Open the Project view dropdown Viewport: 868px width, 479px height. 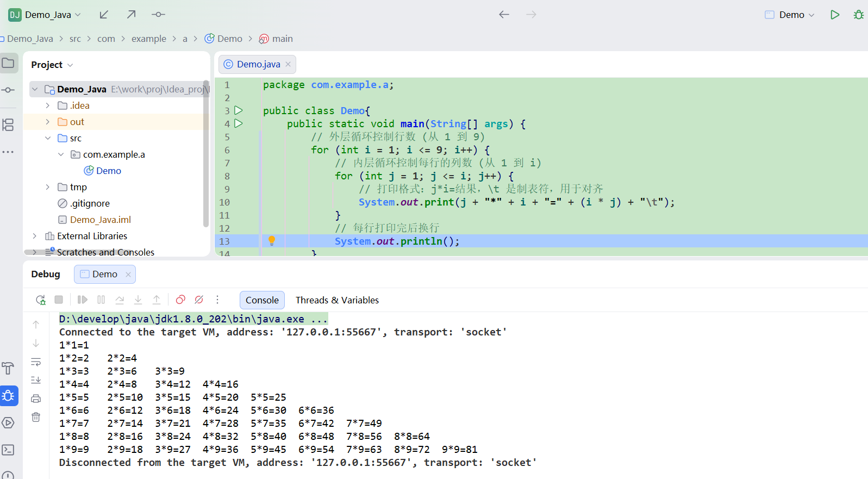(52, 65)
